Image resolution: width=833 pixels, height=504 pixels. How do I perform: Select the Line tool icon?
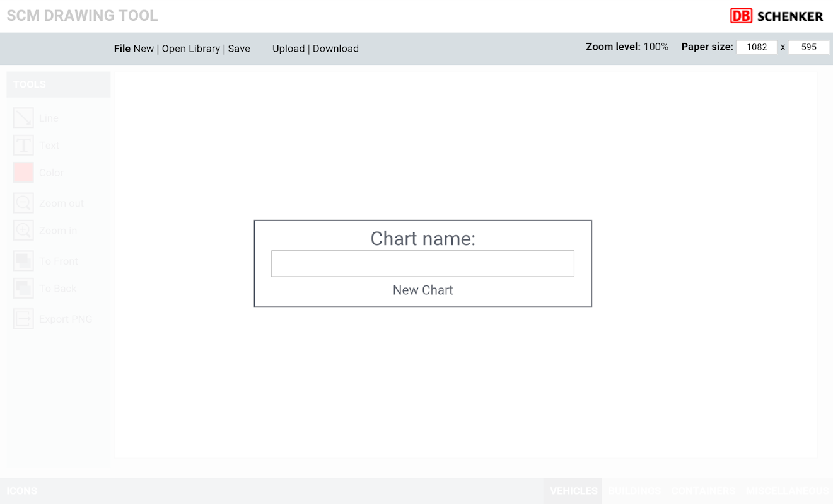tap(23, 118)
